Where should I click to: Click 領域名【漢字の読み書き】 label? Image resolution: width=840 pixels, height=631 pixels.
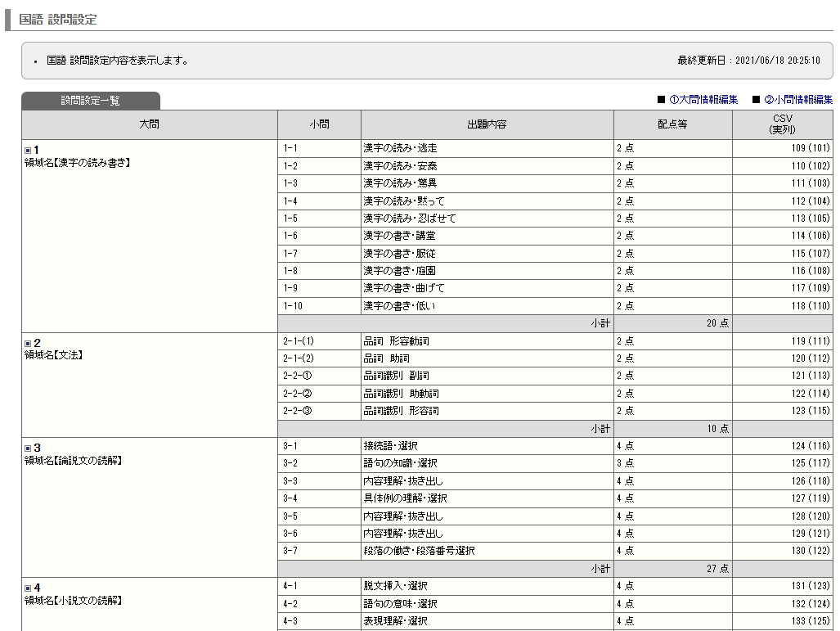(x=77, y=163)
